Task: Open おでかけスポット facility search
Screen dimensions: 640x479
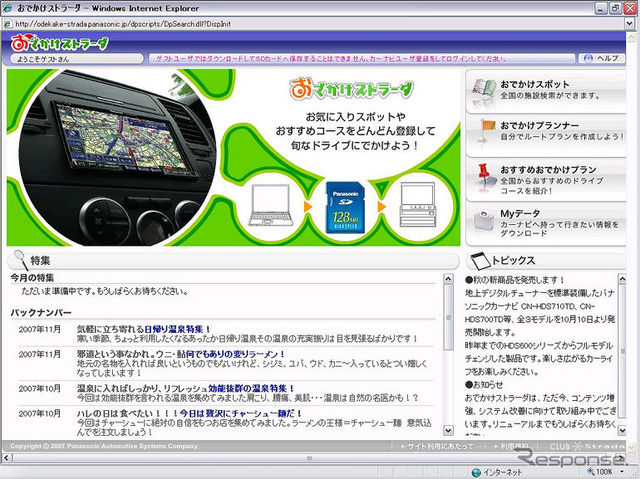Action: (546, 91)
